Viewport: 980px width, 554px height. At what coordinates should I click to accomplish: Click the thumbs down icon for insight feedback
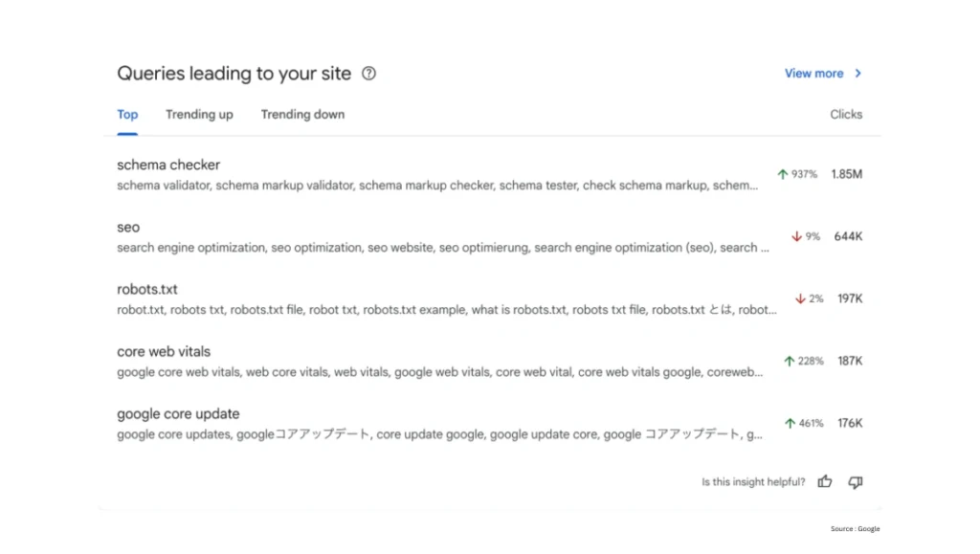point(855,482)
